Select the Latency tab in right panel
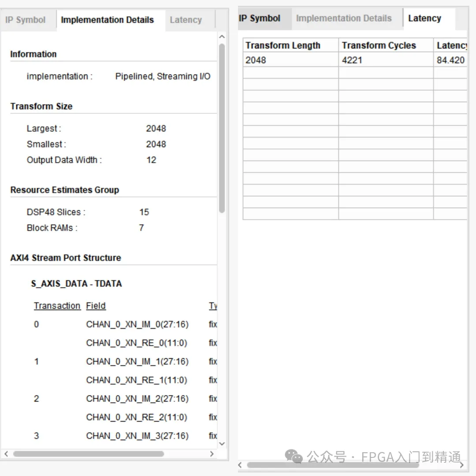The height and width of the screenshot is (476, 476). (424, 19)
